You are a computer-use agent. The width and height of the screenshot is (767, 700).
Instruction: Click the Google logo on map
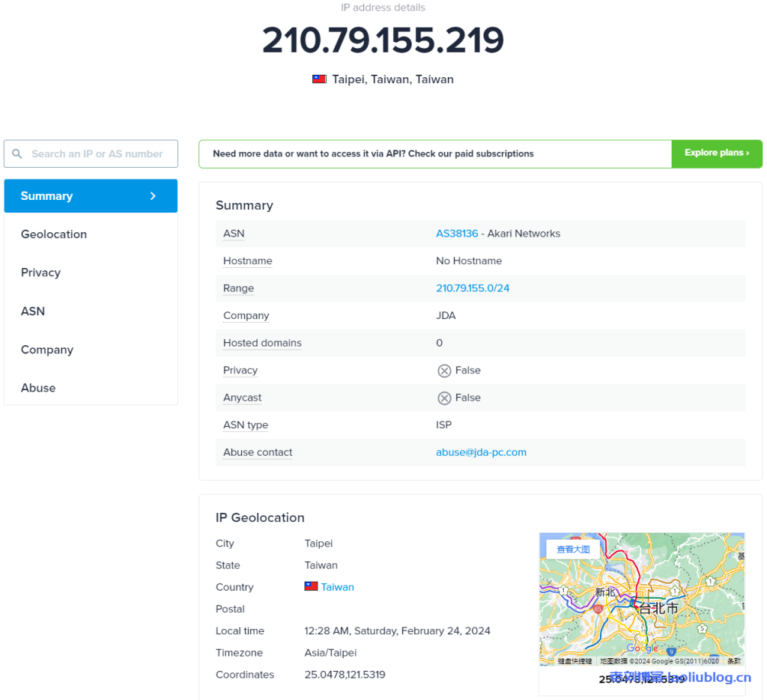tap(641, 648)
